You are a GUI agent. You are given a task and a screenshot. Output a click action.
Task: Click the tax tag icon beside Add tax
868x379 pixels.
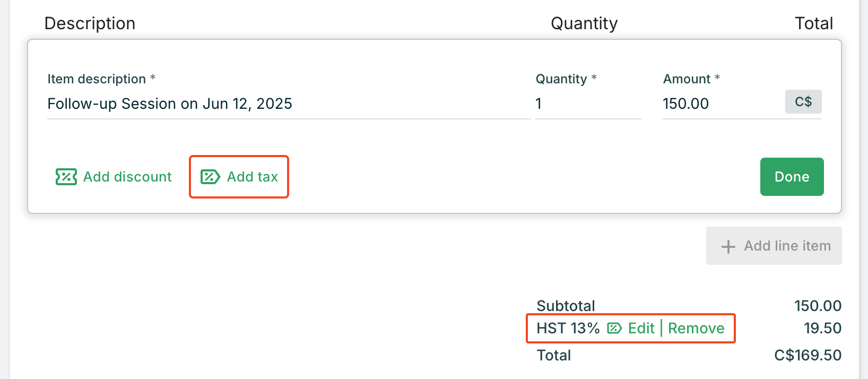(210, 177)
